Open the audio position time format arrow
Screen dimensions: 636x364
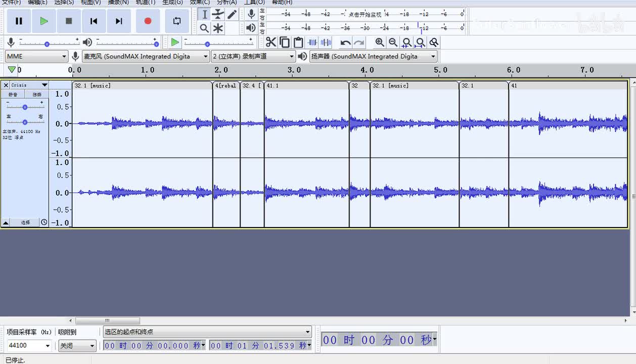435,340
